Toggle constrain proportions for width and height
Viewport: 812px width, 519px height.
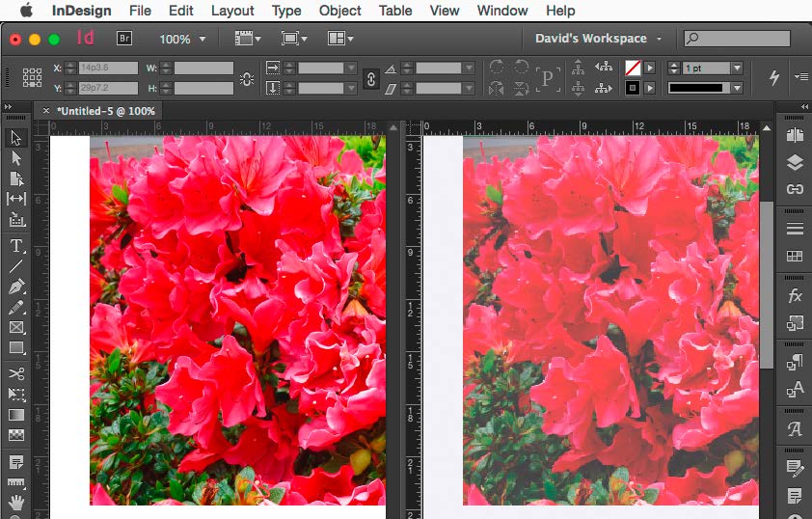pos(247,79)
